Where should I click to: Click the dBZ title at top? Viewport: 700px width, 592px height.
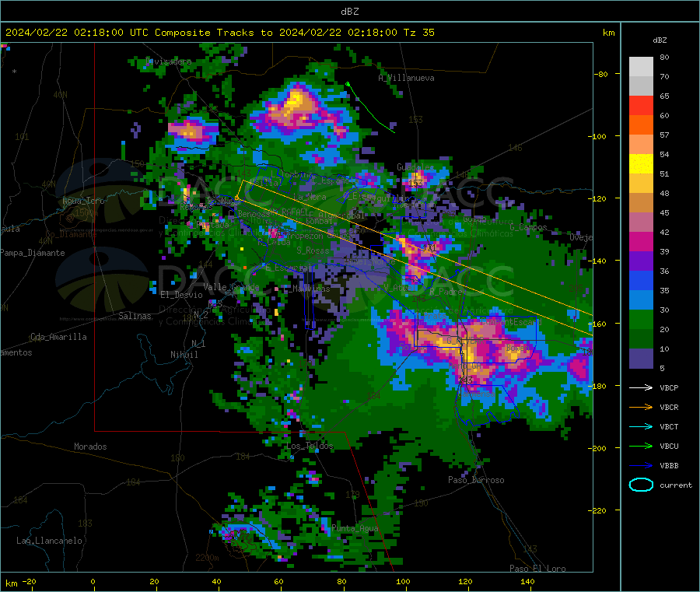pos(349,12)
